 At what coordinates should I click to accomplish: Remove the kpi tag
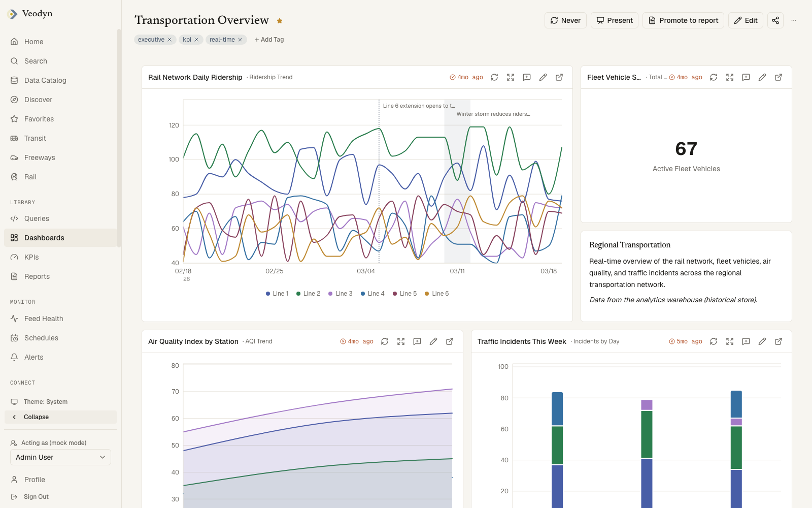[x=196, y=40]
